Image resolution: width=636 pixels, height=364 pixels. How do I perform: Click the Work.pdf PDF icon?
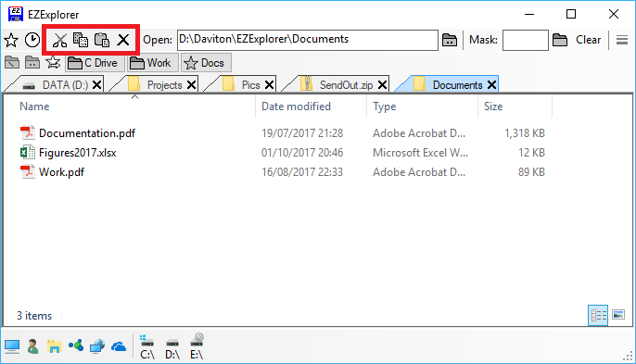click(27, 172)
